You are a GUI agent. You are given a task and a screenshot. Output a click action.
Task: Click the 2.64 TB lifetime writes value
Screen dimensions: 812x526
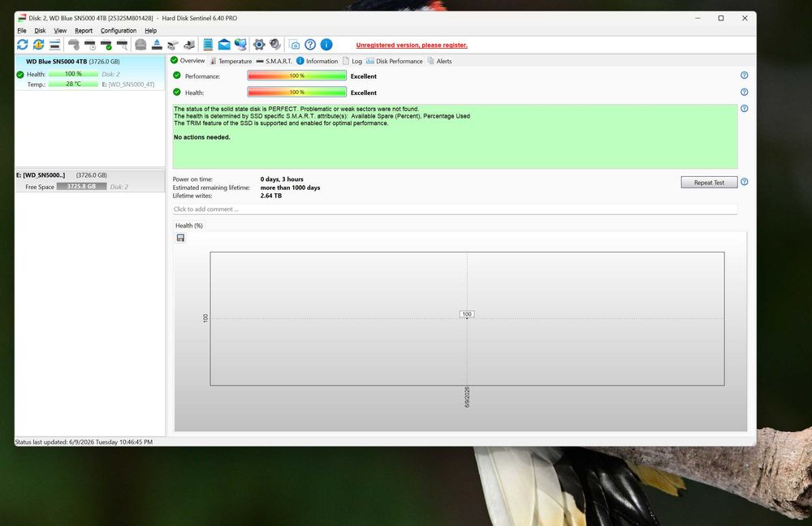[271, 196]
